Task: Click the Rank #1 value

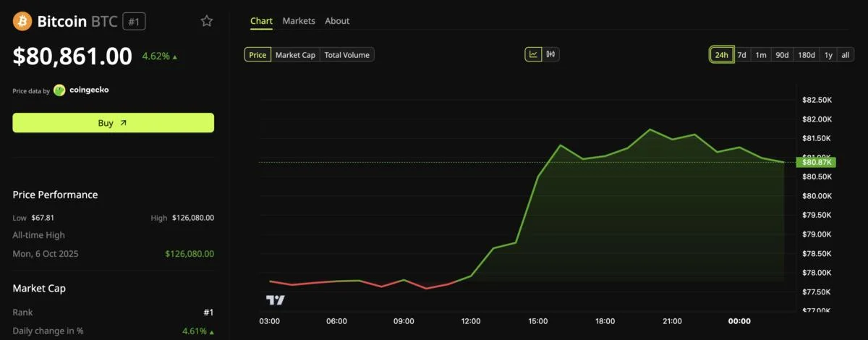Action: pyautogui.click(x=208, y=313)
